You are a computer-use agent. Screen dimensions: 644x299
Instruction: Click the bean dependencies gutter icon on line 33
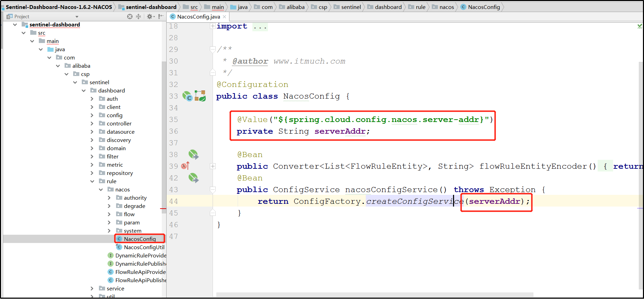click(x=200, y=96)
